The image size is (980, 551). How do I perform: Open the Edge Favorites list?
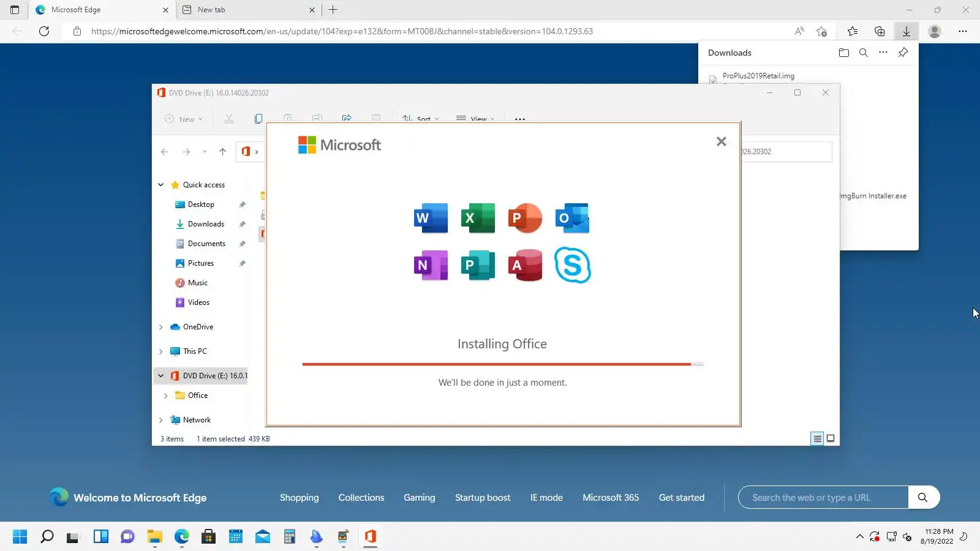(x=853, y=31)
